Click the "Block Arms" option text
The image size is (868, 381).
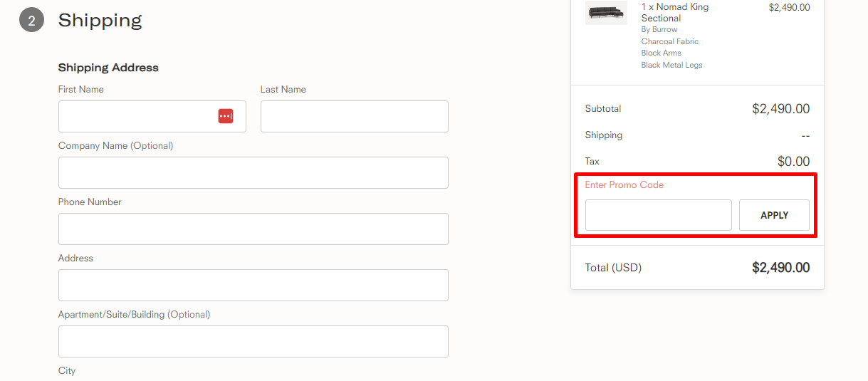pyautogui.click(x=662, y=53)
